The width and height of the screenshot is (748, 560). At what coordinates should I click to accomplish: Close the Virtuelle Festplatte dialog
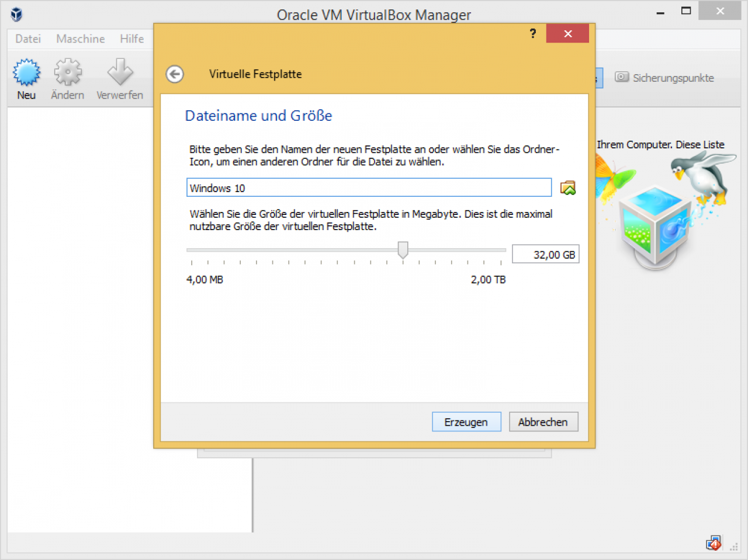(567, 33)
